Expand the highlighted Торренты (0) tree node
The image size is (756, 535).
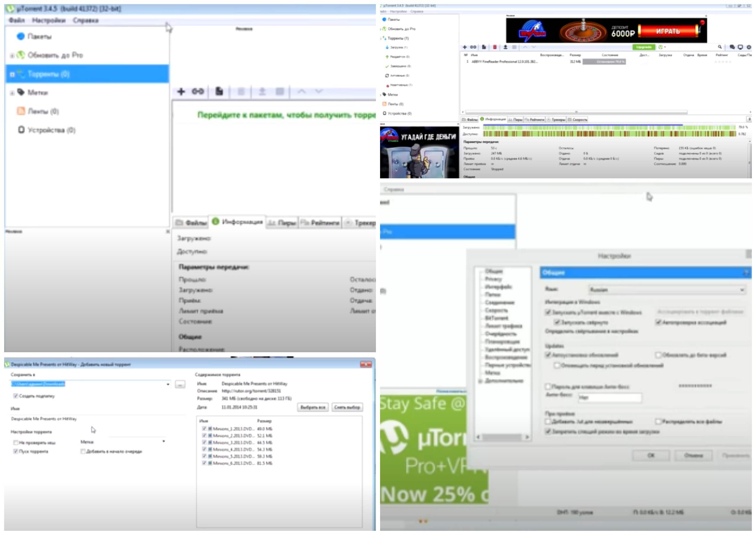point(12,74)
